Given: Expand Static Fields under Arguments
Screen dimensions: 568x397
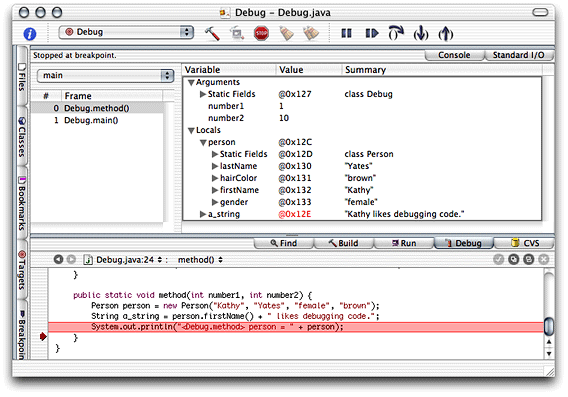Looking at the screenshot, I should (x=203, y=94).
